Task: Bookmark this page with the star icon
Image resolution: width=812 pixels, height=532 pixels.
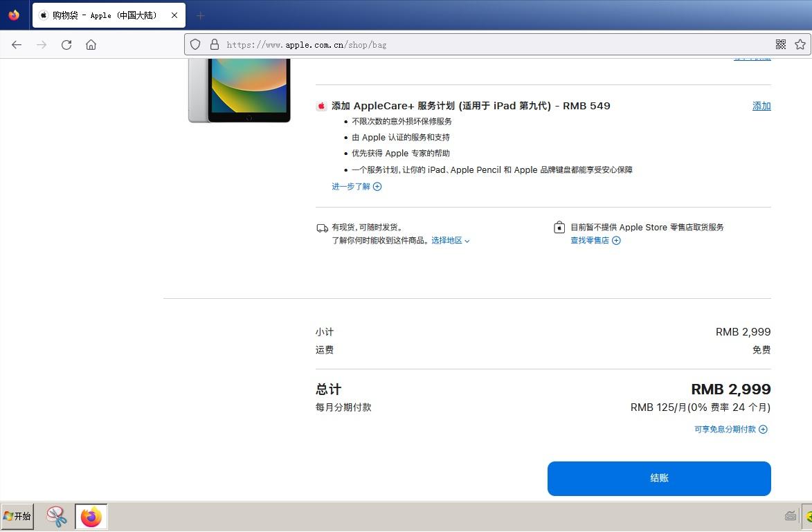Action: pyautogui.click(x=800, y=44)
